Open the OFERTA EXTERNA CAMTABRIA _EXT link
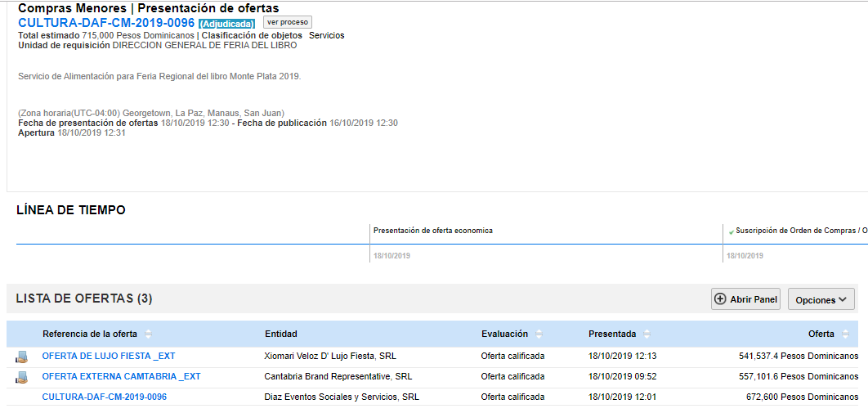Viewport: 868px width, 413px height. click(x=121, y=377)
